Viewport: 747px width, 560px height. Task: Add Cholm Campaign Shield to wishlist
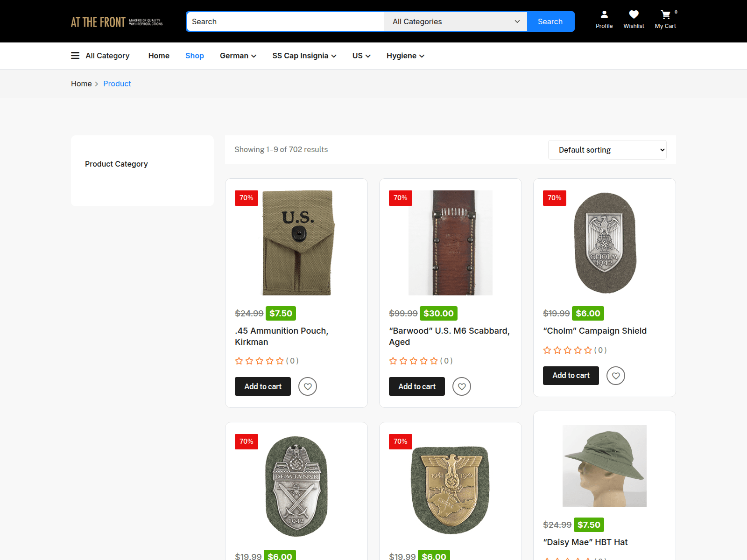616,376
